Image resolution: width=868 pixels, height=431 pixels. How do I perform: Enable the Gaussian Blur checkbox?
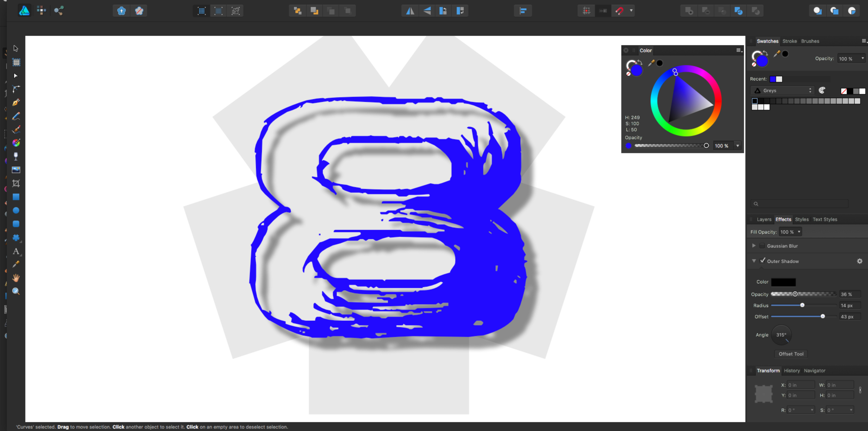762,246
